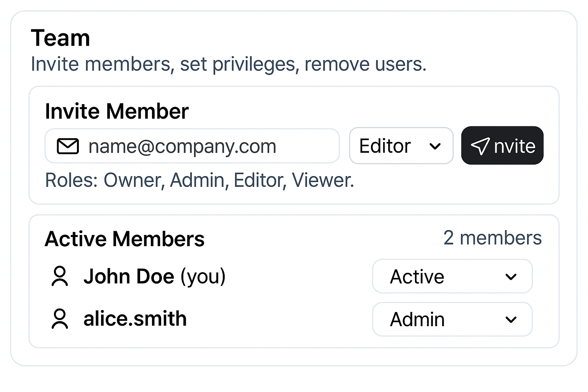Select the John Doe (you) member name

coord(154,276)
